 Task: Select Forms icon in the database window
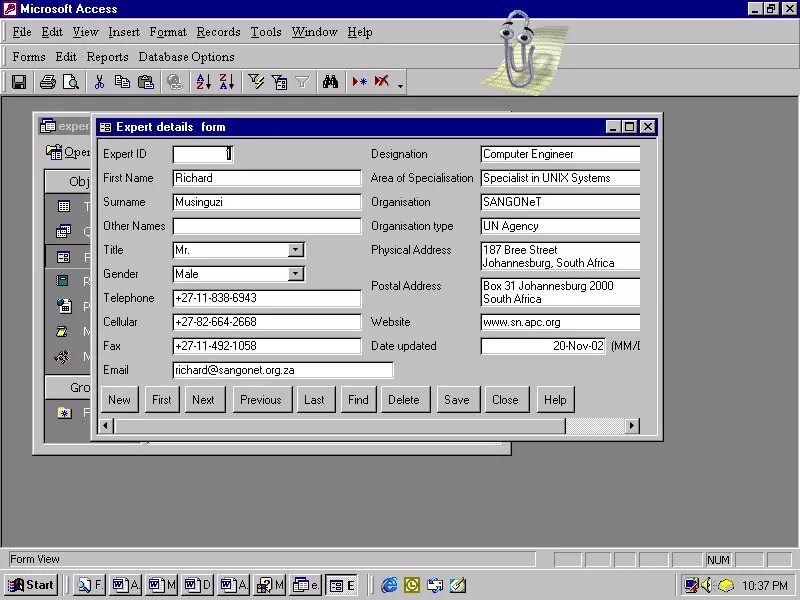(x=64, y=257)
